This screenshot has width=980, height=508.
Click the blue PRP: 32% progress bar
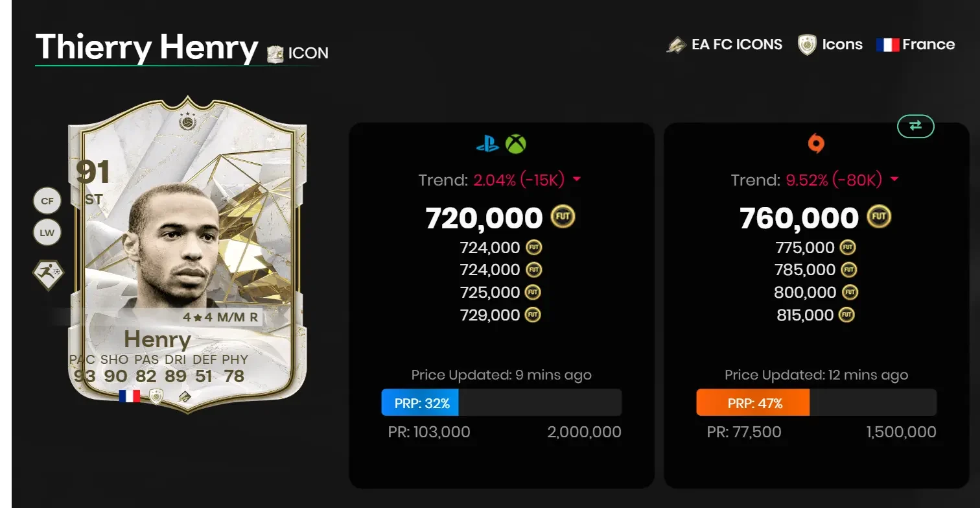click(420, 402)
